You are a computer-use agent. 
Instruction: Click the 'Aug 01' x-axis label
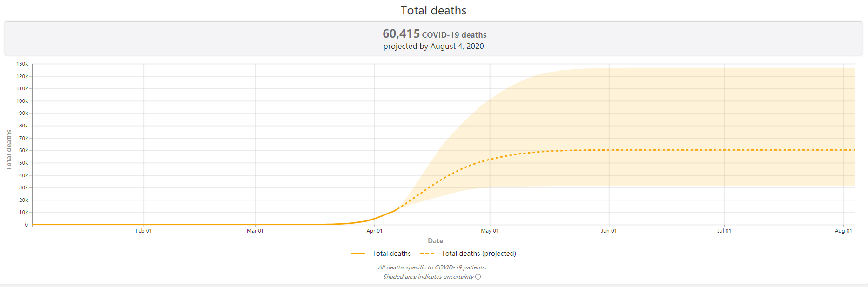pos(843,231)
